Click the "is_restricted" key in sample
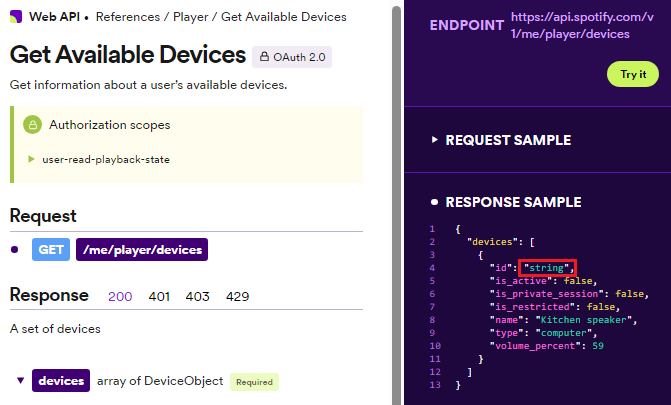The width and height of the screenshot is (671, 405). pos(532,307)
